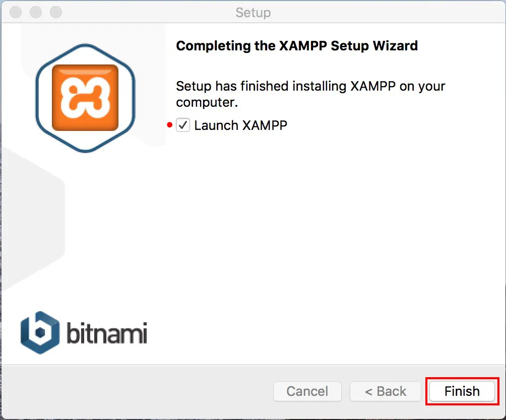The height and width of the screenshot is (420, 506).
Task: Click the blue bitnami hexagon logo
Action: click(40, 333)
